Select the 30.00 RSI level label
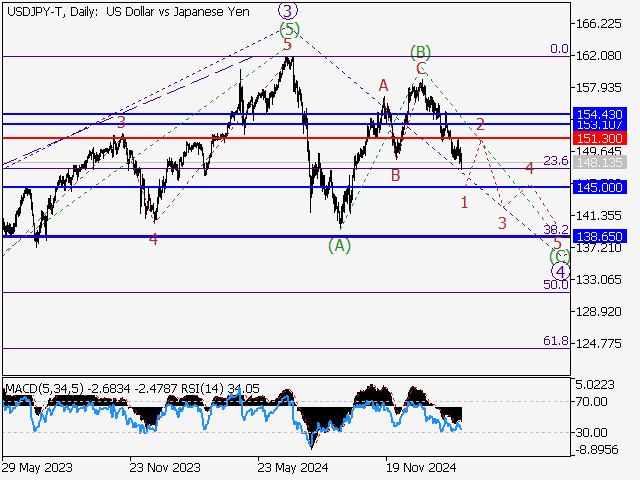Image resolution: width=640 pixels, height=480 pixels. click(x=591, y=432)
